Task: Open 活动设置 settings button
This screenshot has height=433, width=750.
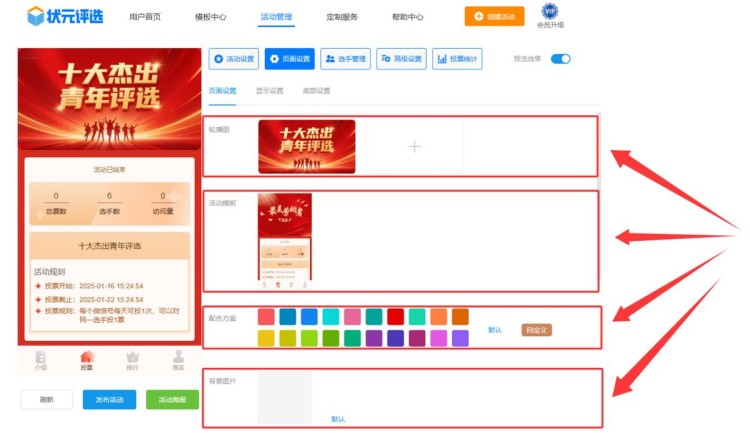Action: (234, 59)
